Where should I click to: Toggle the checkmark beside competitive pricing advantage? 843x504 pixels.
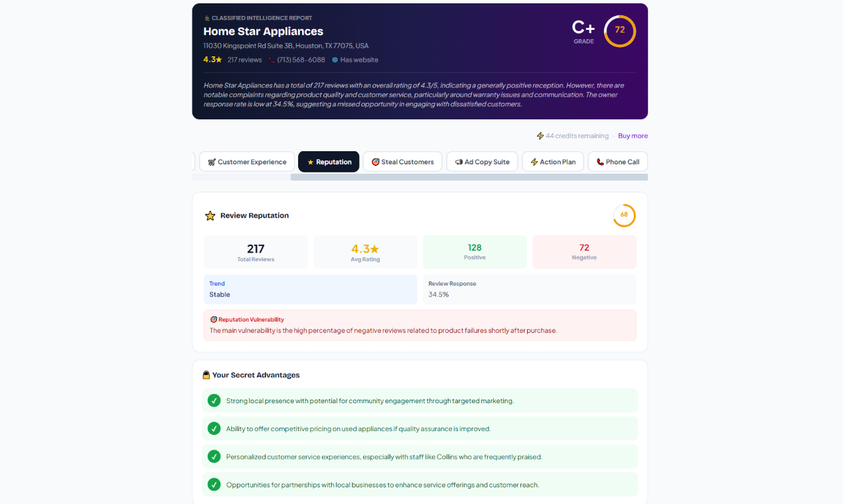pos(214,428)
